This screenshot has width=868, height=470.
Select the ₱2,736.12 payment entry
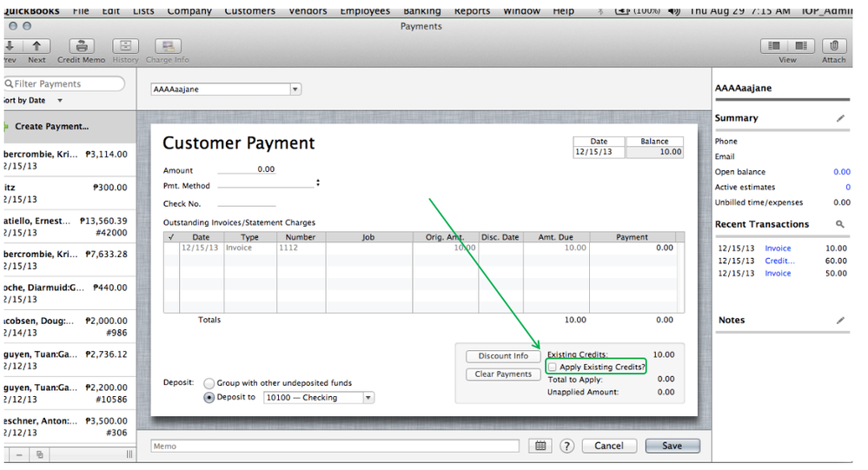pyautogui.click(x=68, y=360)
